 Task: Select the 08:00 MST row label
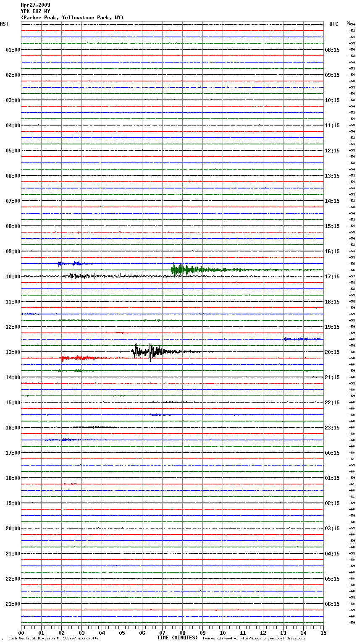(x=13, y=226)
